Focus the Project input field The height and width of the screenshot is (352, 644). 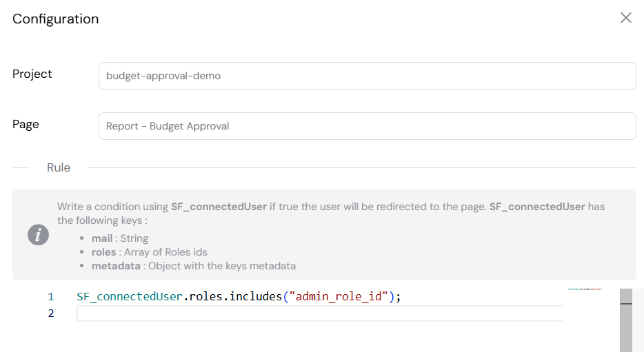[x=367, y=76]
